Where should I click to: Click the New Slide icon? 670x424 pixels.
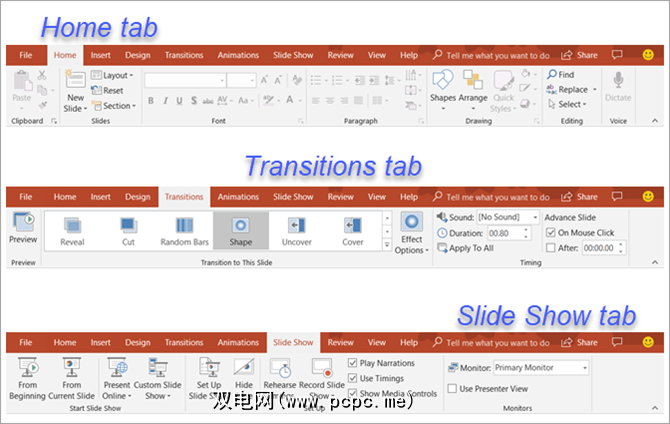click(x=74, y=83)
